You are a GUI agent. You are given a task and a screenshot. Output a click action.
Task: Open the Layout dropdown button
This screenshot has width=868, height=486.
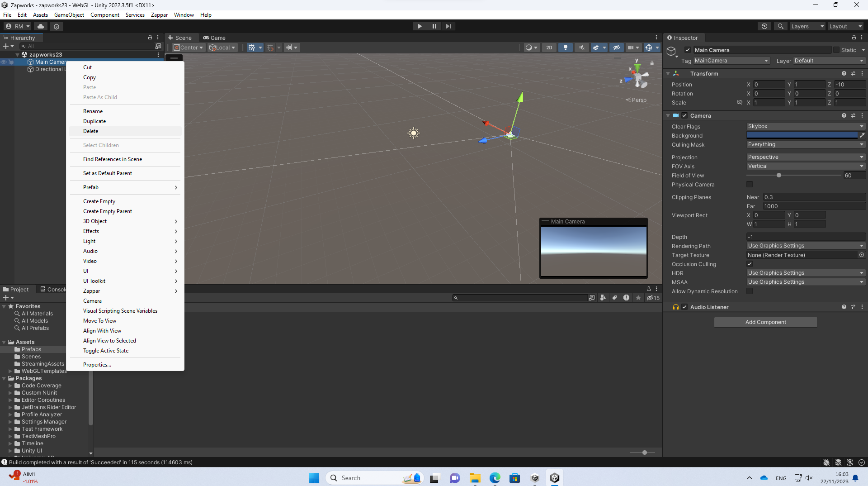click(x=845, y=26)
